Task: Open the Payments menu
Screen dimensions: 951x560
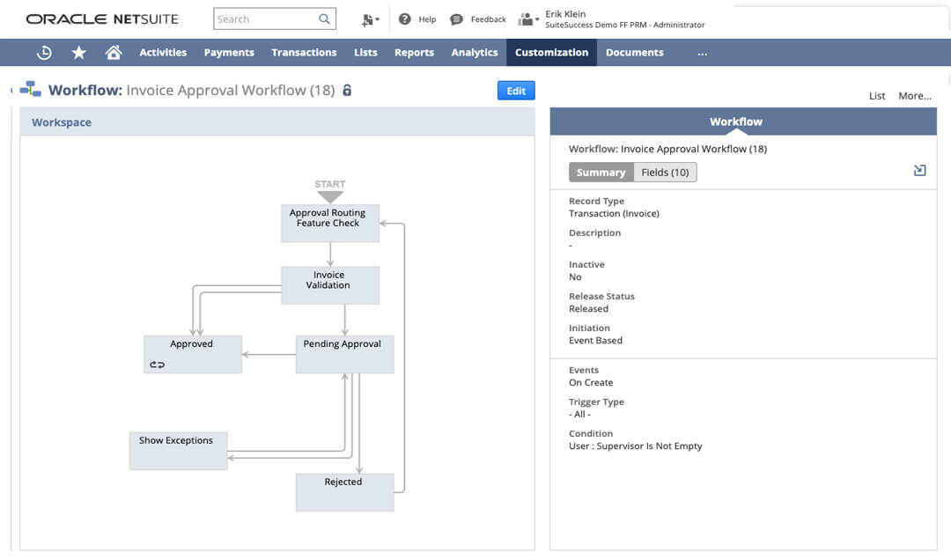Action: 229,53
